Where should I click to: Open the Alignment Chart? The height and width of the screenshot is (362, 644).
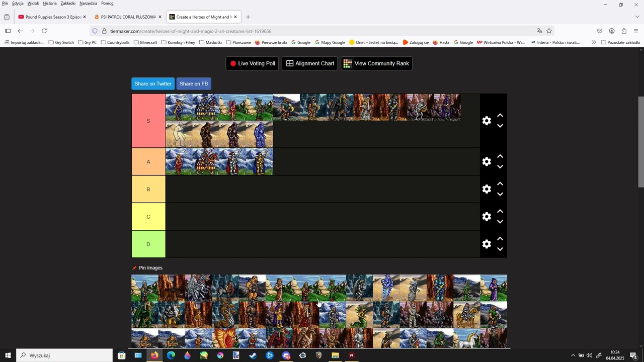309,63
